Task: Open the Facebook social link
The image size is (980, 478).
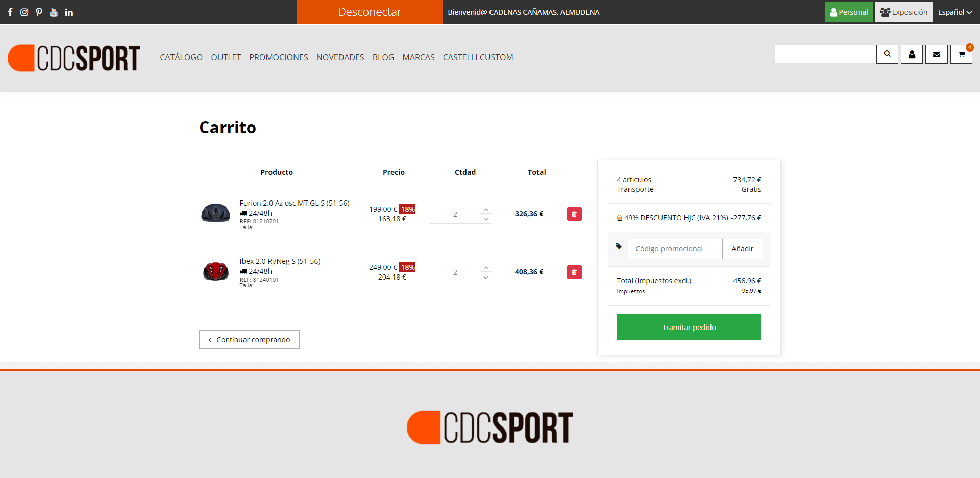Action: click(10, 12)
